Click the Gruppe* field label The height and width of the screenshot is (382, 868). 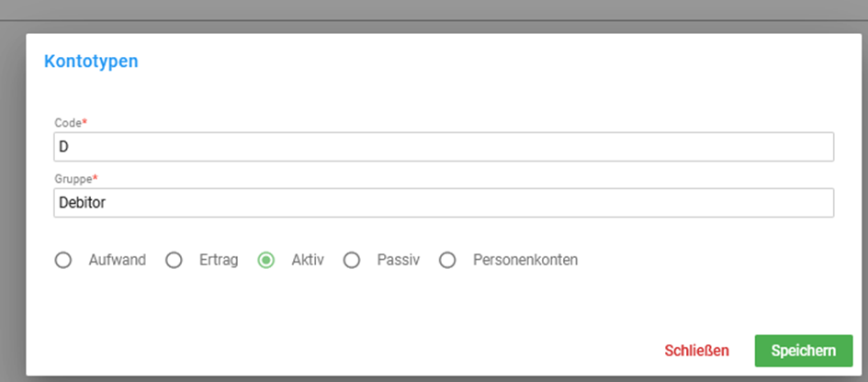click(76, 179)
